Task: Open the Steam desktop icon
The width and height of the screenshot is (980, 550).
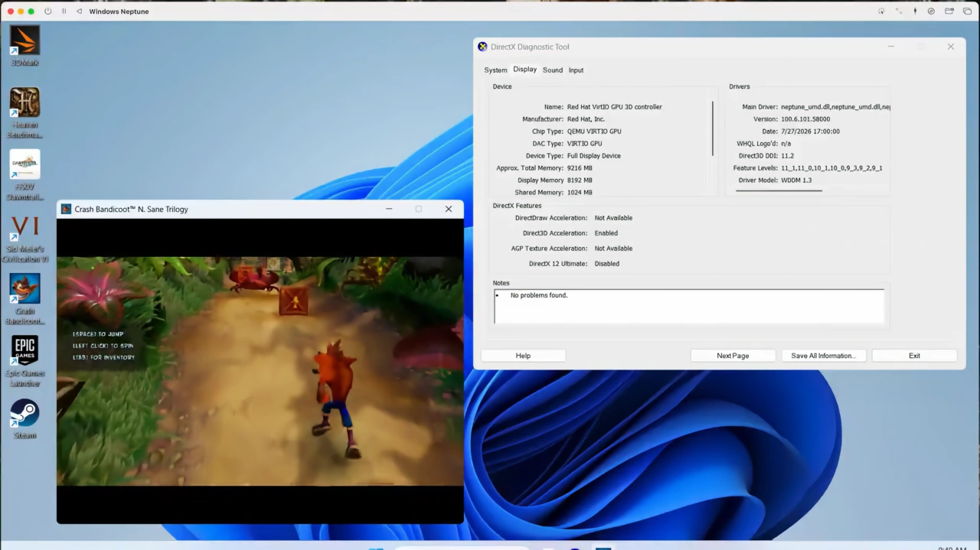Action: (x=24, y=418)
